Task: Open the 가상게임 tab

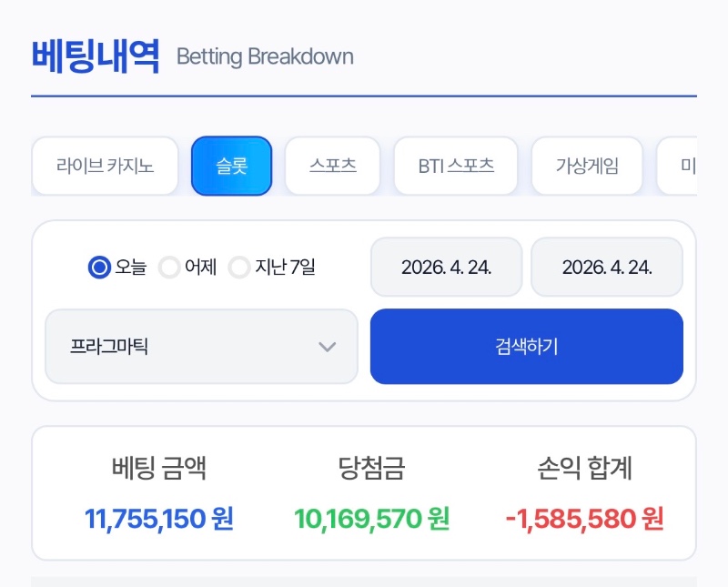Action: click(x=587, y=166)
